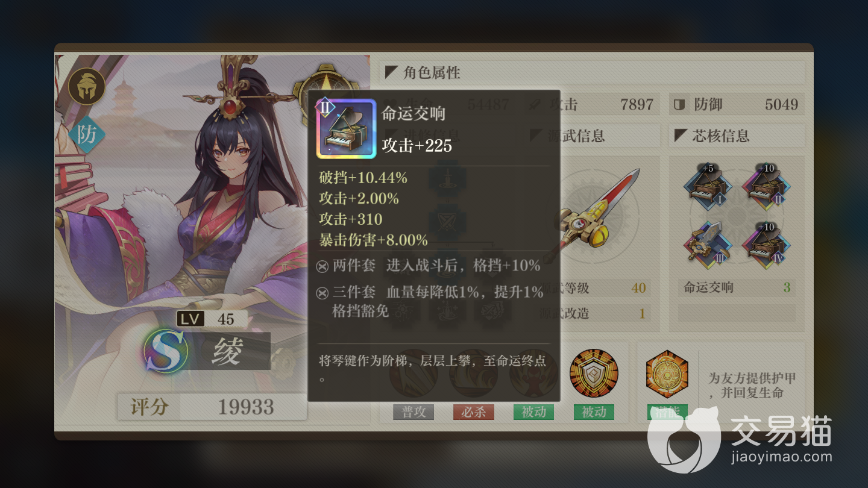Image resolution: width=868 pixels, height=488 pixels.
Task: Click the 评分 19933 score bar
Action: (x=212, y=407)
